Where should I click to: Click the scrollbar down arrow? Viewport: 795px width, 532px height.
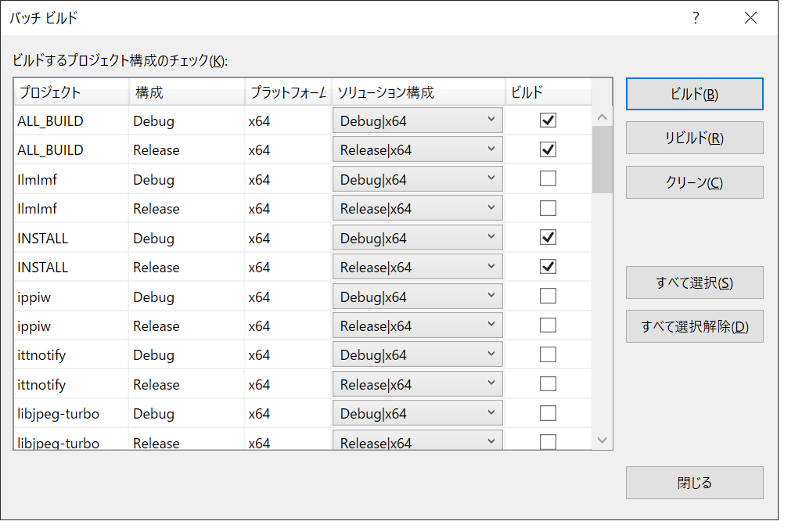[603, 440]
